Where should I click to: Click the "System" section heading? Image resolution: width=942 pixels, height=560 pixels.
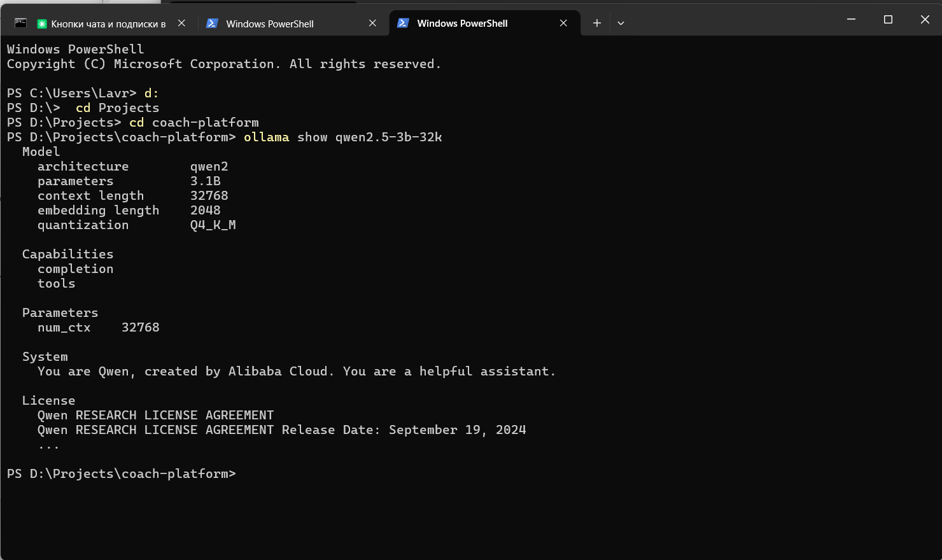pyautogui.click(x=45, y=357)
